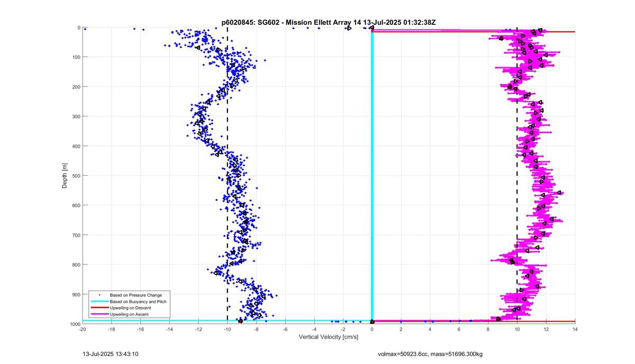The width and height of the screenshot is (635, 364).
Task: Click legend entry 'Based on Pressure Change'
Action: coord(136,295)
